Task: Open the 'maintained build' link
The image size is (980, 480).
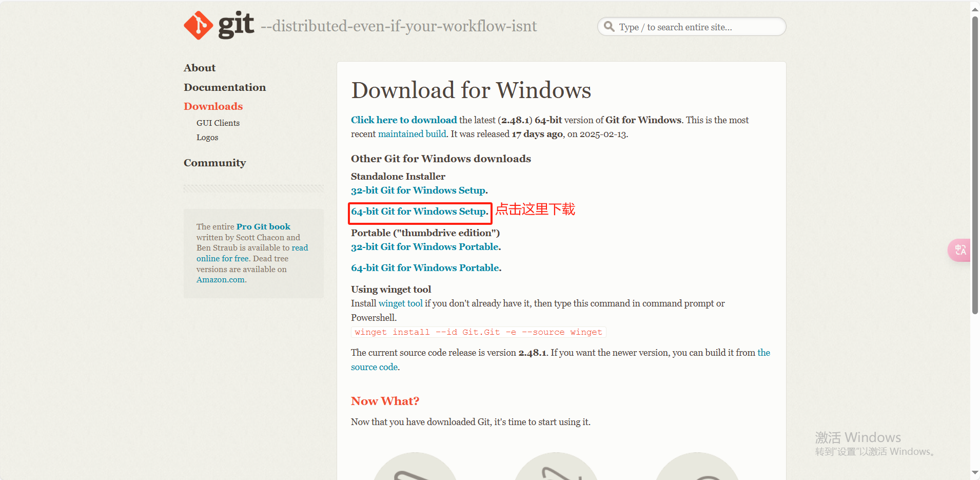Action: coord(412,134)
